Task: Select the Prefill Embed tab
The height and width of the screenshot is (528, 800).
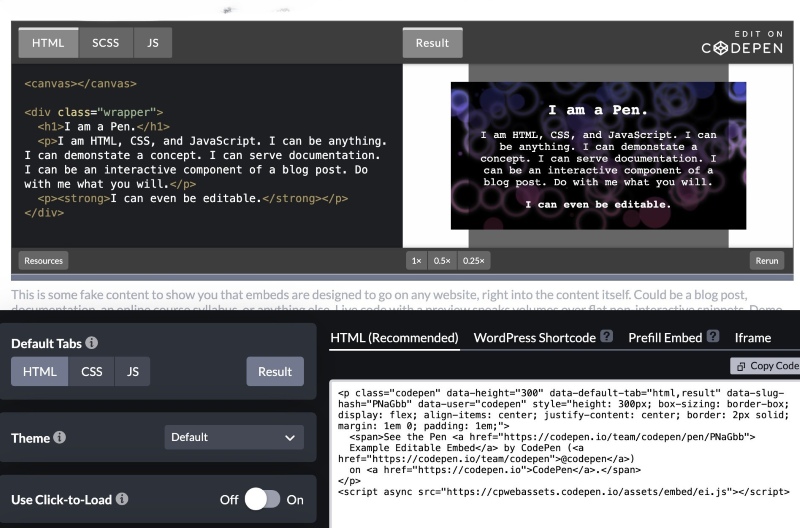Action: (x=665, y=338)
